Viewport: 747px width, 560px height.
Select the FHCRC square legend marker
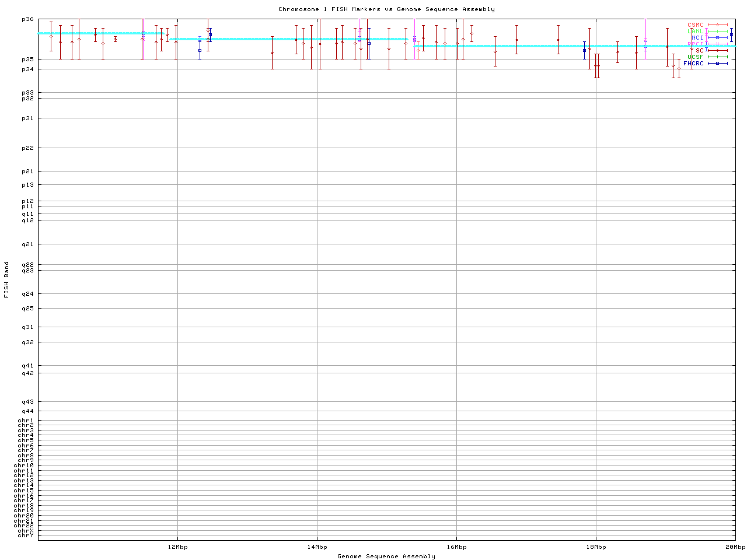coord(717,63)
